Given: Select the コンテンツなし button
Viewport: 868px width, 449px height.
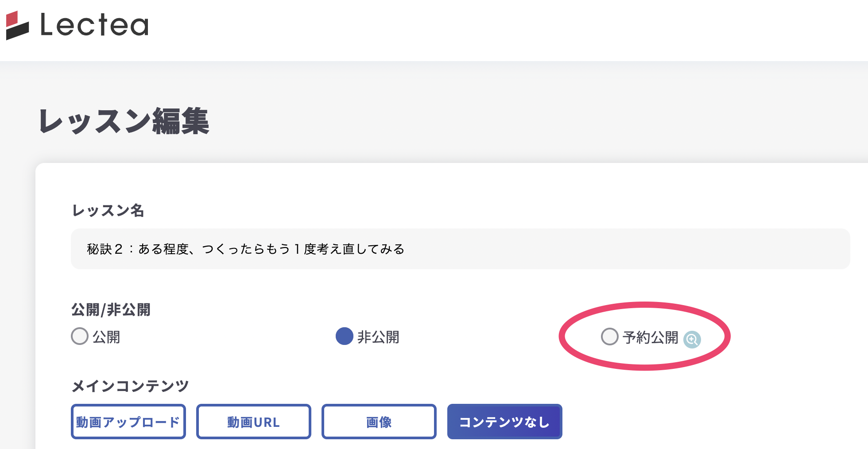Looking at the screenshot, I should pyautogui.click(x=504, y=422).
